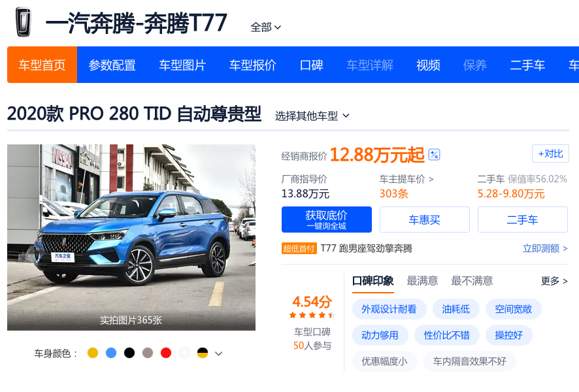Click the 13.88万元 guide price

[x=305, y=193]
